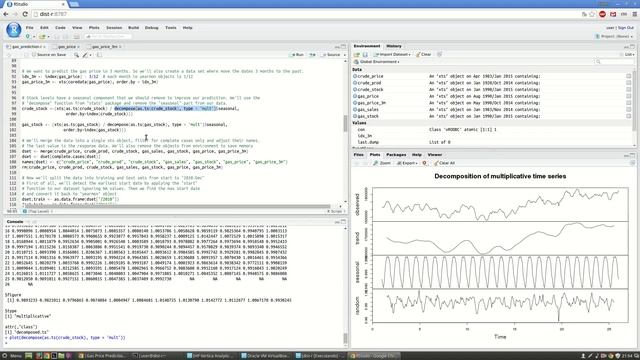The width and height of the screenshot is (640, 360).
Task: Expand the gas_sales object arrow
Action: click(x=355, y=109)
